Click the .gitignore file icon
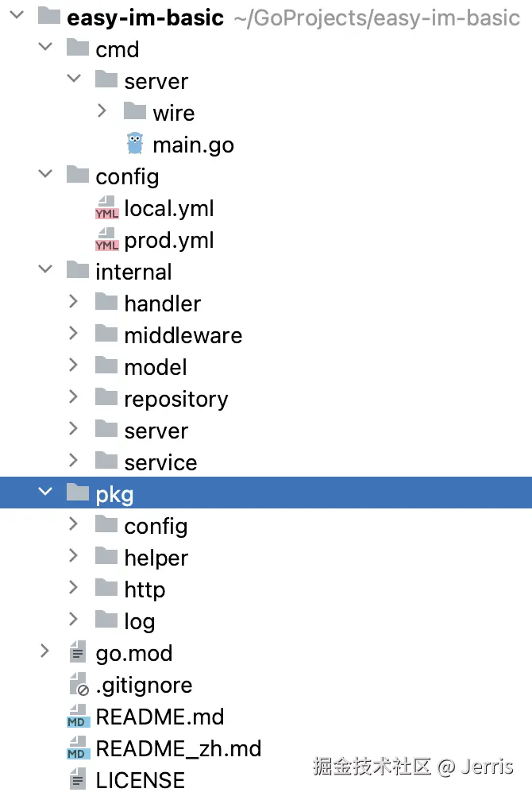Viewport: 532px width, 796px height. [78, 685]
